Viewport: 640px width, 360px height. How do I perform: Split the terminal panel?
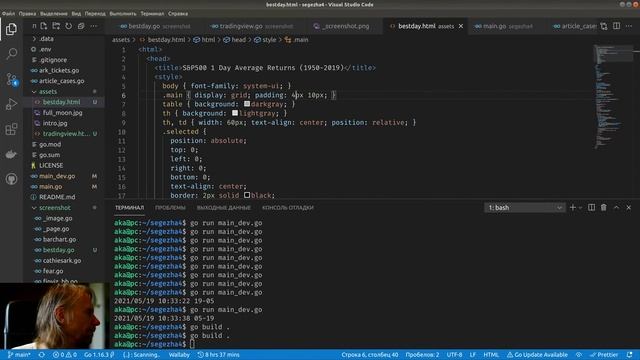[x=591, y=207]
